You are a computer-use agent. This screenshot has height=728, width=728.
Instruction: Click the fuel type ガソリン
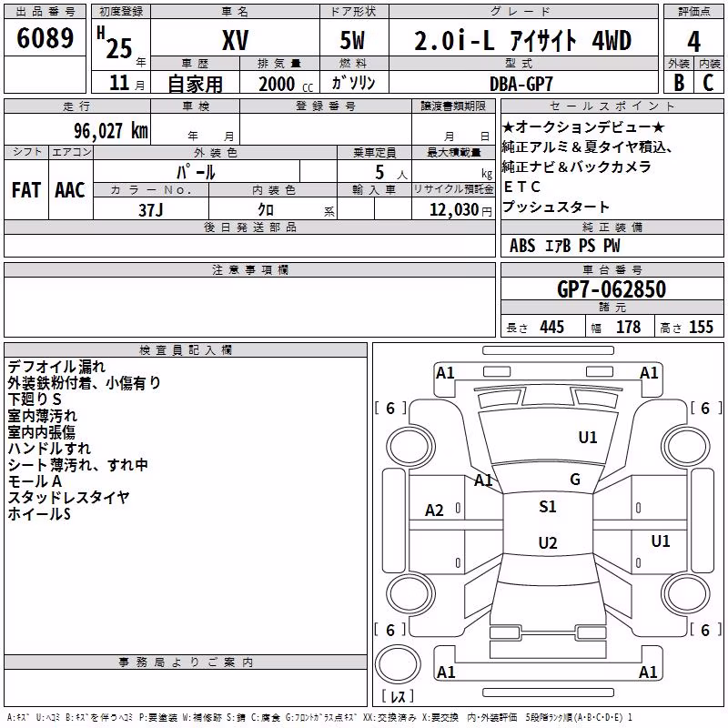(x=353, y=83)
